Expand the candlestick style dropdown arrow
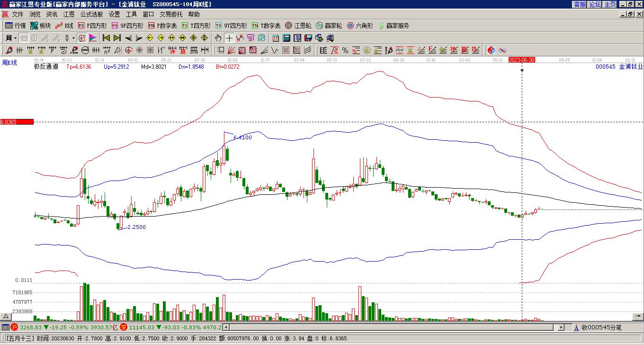Screen dimensions: 644x345 (73, 38)
